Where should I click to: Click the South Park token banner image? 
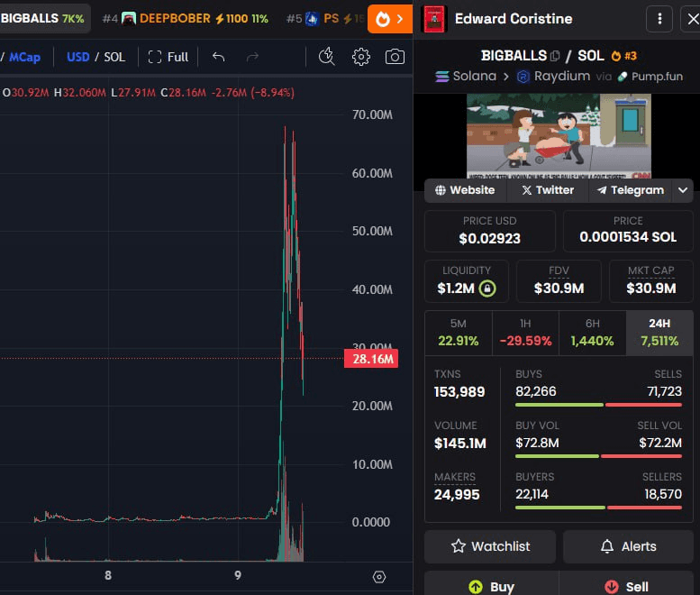click(559, 135)
